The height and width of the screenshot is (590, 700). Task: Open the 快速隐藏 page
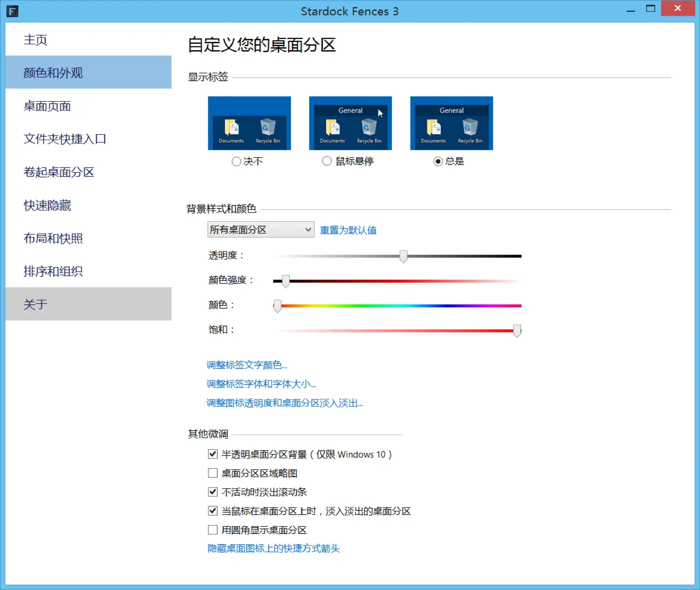[88, 205]
